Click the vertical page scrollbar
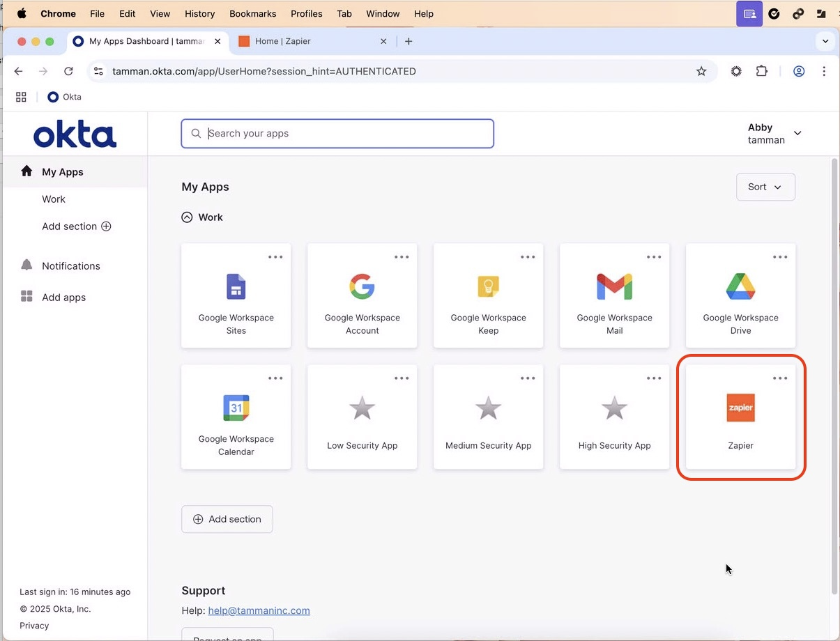Screen dimensions: 840x641 tap(835, 376)
